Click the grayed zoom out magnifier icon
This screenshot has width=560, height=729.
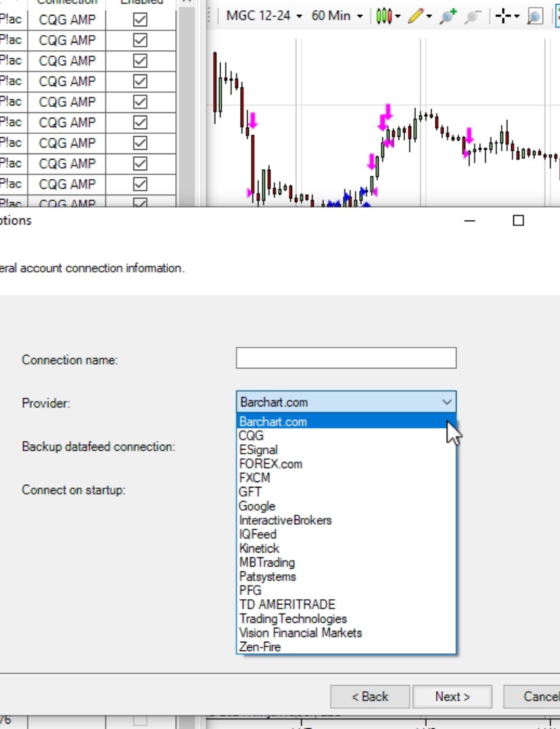click(473, 16)
